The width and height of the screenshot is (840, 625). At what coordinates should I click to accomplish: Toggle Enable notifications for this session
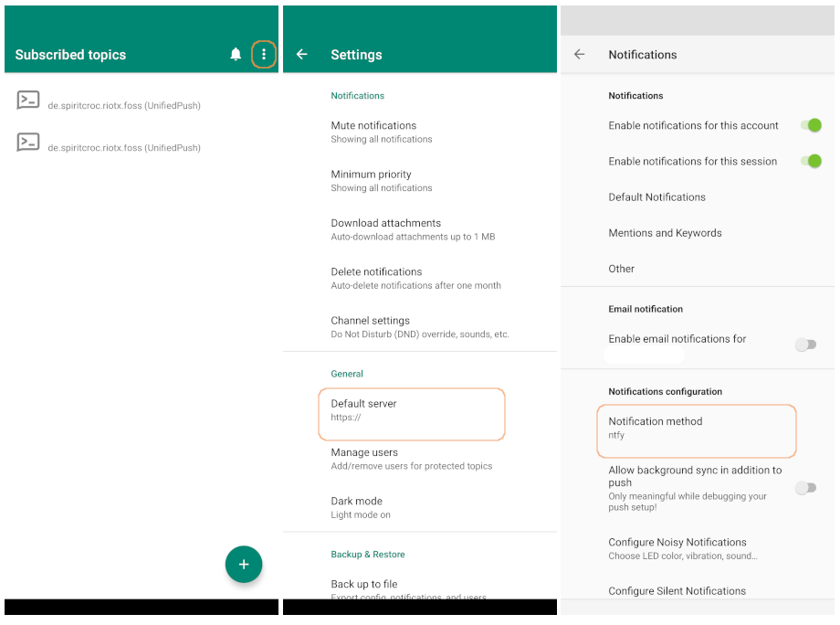(x=808, y=161)
